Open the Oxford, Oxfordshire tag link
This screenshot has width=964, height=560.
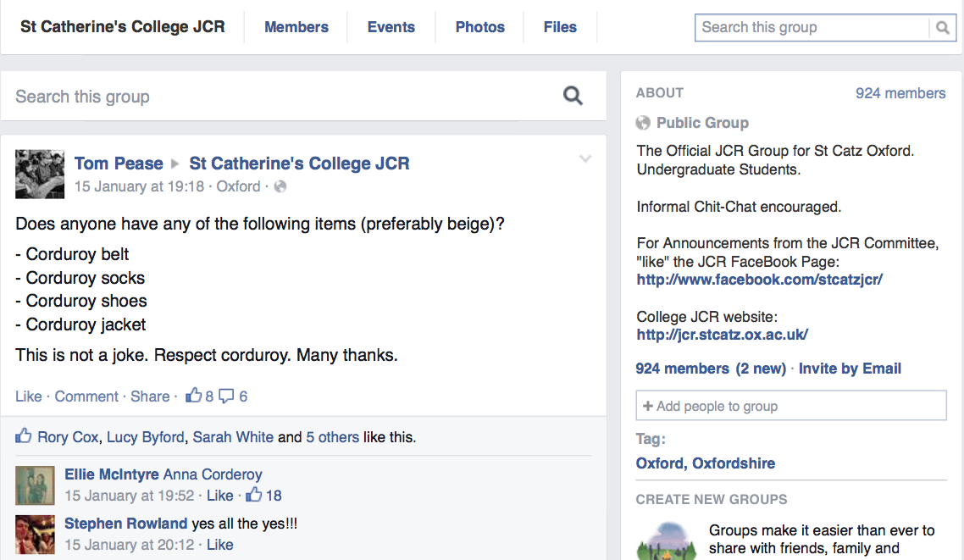[705, 463]
